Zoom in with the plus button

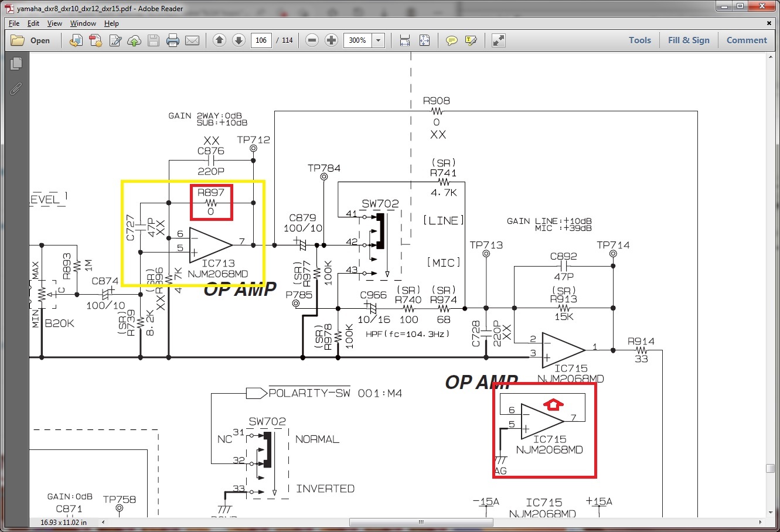click(331, 40)
